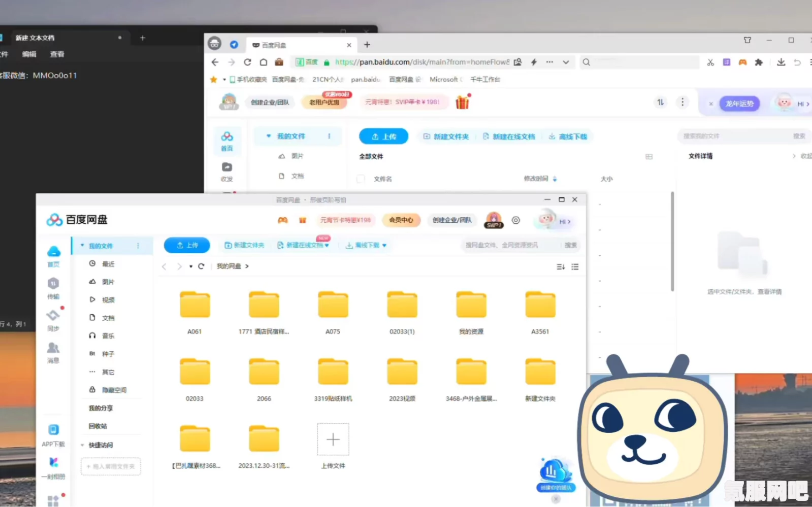
Task: Open path dropdown arrow before refresh icon
Action: point(191,266)
